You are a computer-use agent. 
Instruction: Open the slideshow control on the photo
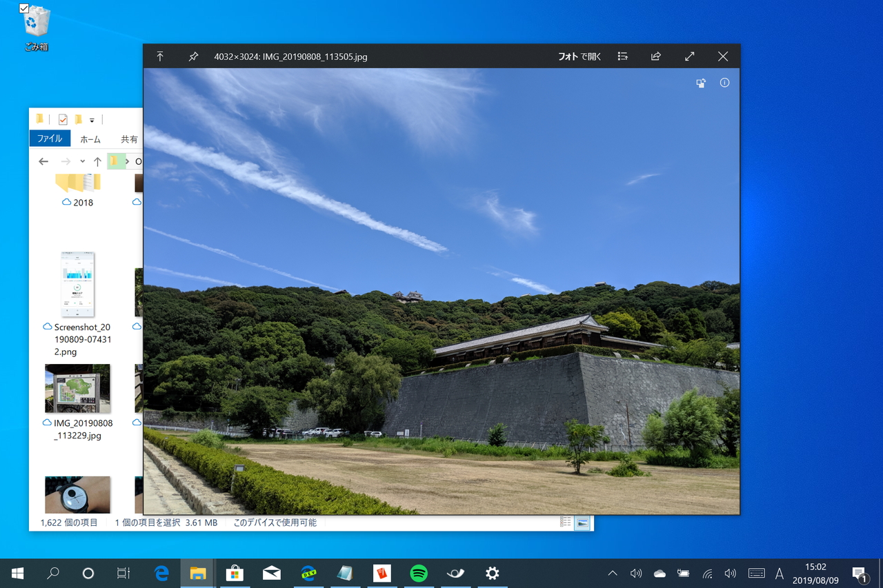[701, 83]
